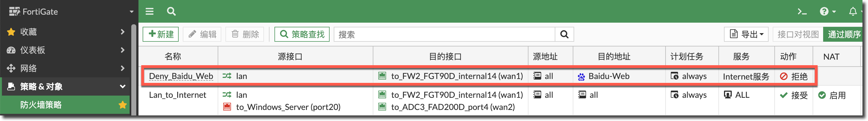Click the notification bell icon
Viewport: 868px width, 121px height.
coord(853,12)
